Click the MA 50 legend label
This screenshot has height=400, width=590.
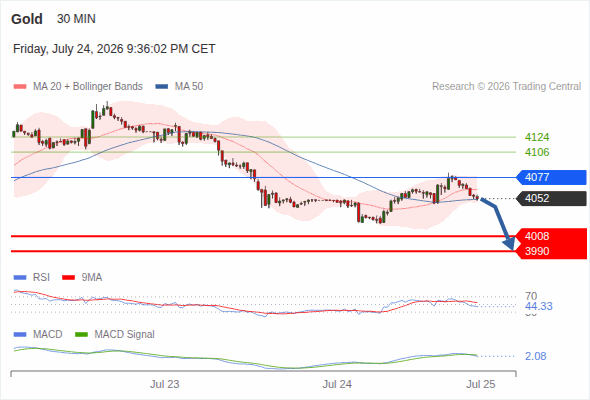(x=189, y=87)
